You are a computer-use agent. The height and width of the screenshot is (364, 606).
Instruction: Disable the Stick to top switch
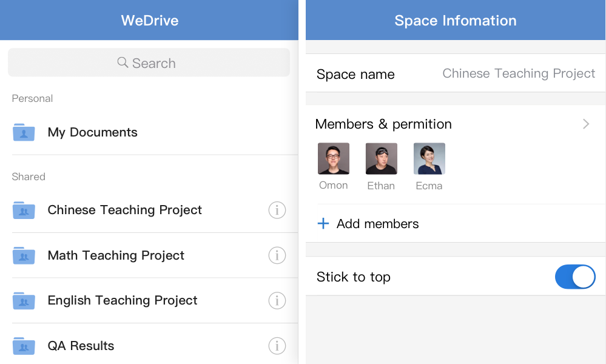pyautogui.click(x=574, y=277)
